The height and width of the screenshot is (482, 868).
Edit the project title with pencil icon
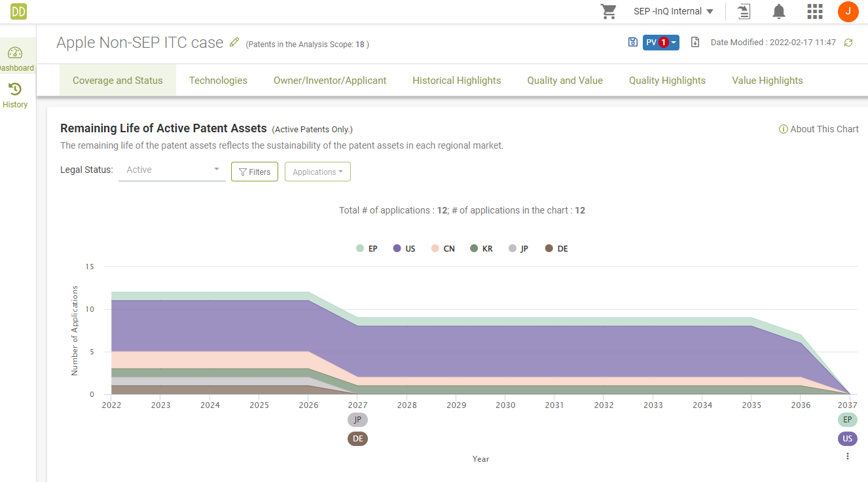tap(235, 42)
